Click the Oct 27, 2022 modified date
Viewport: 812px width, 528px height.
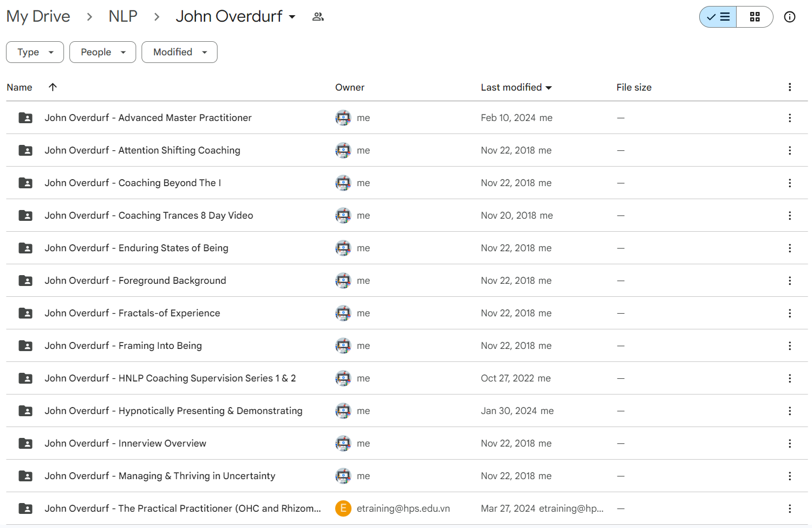point(507,378)
